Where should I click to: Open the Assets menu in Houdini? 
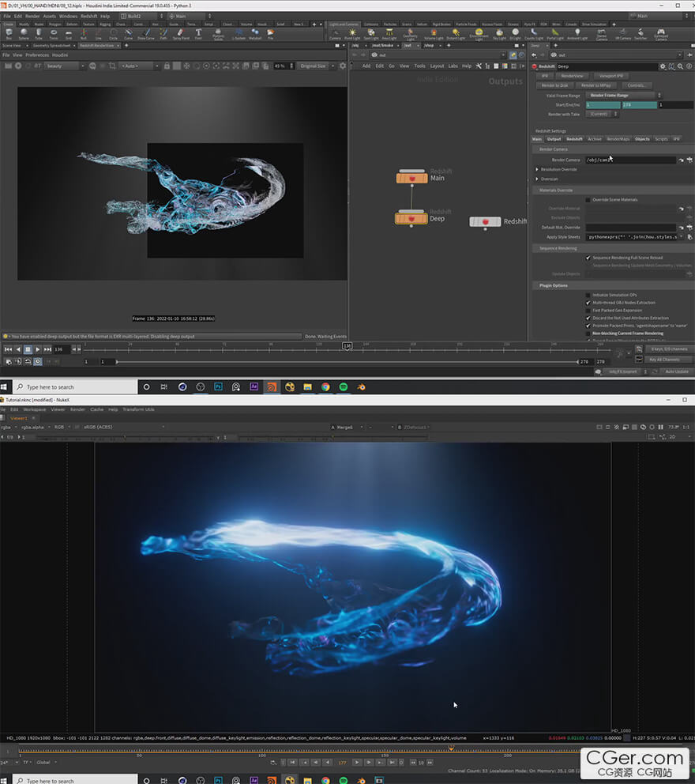50,16
